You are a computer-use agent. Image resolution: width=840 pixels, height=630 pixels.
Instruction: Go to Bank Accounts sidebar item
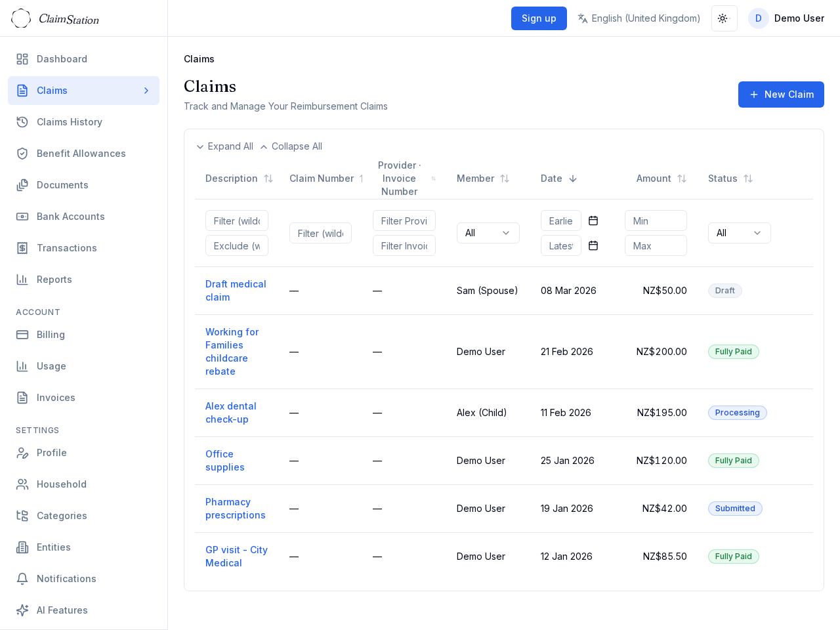[70, 217]
